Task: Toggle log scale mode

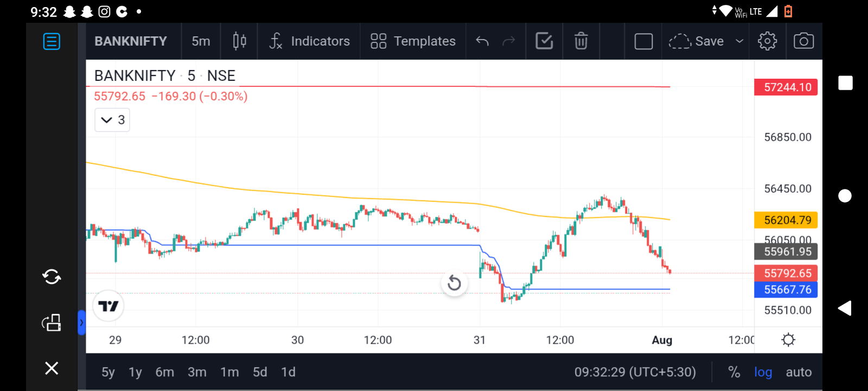Action: click(x=763, y=372)
